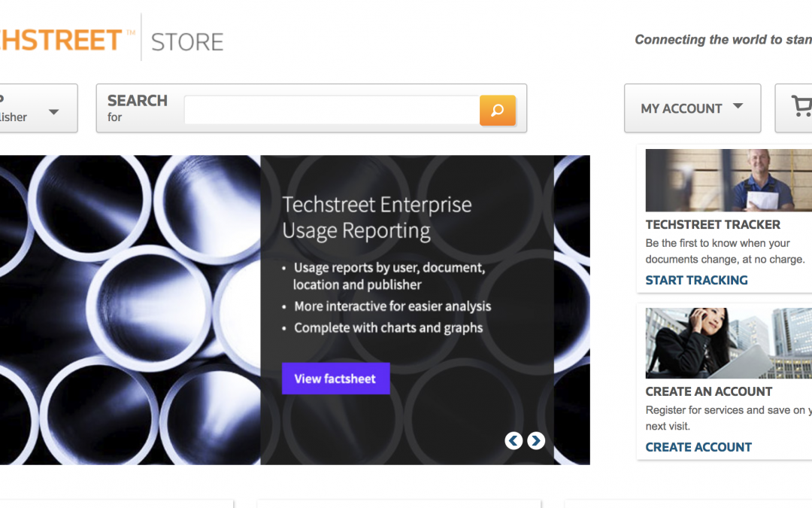
Task: Click the SEARCH for label
Action: pos(138,108)
